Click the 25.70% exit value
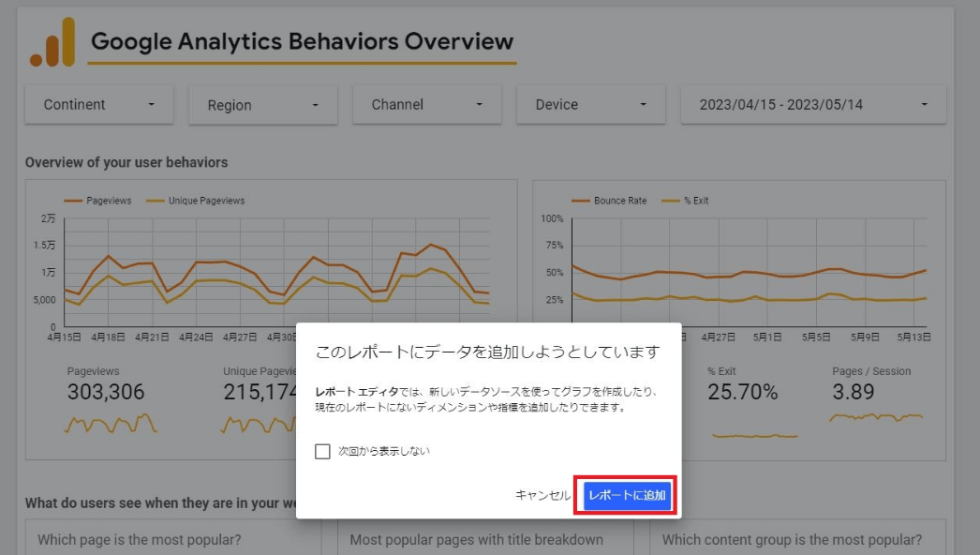 coord(743,392)
